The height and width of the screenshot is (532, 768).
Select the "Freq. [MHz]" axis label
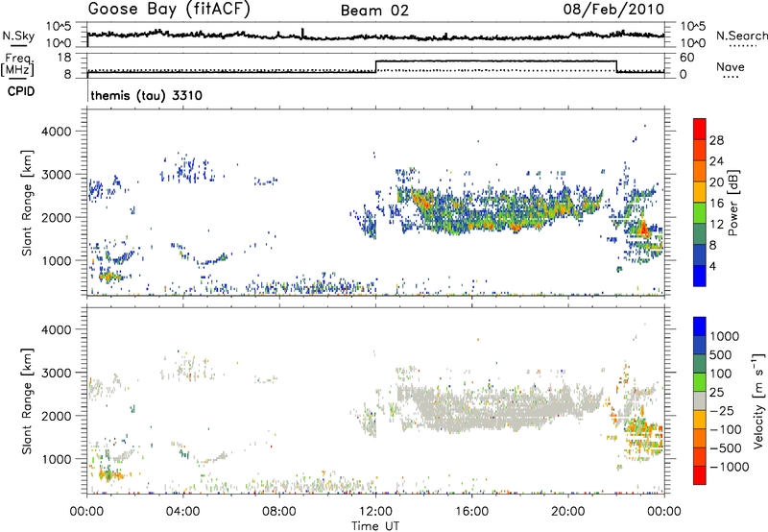click(17, 65)
